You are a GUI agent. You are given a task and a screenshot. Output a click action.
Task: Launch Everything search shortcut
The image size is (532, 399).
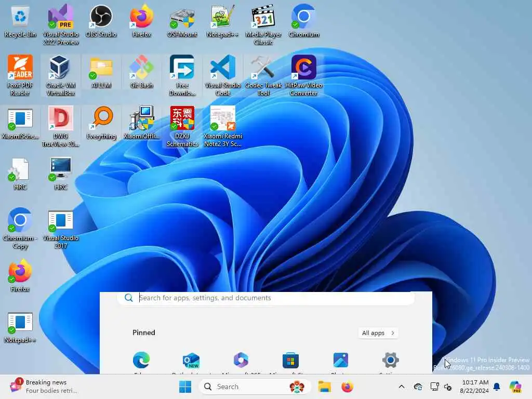101,123
